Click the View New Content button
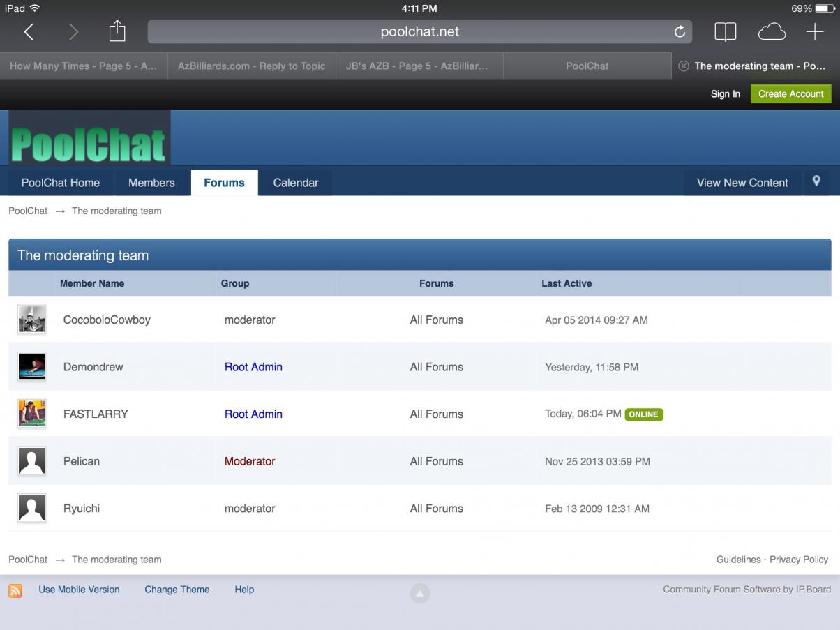840x630 pixels. point(742,183)
